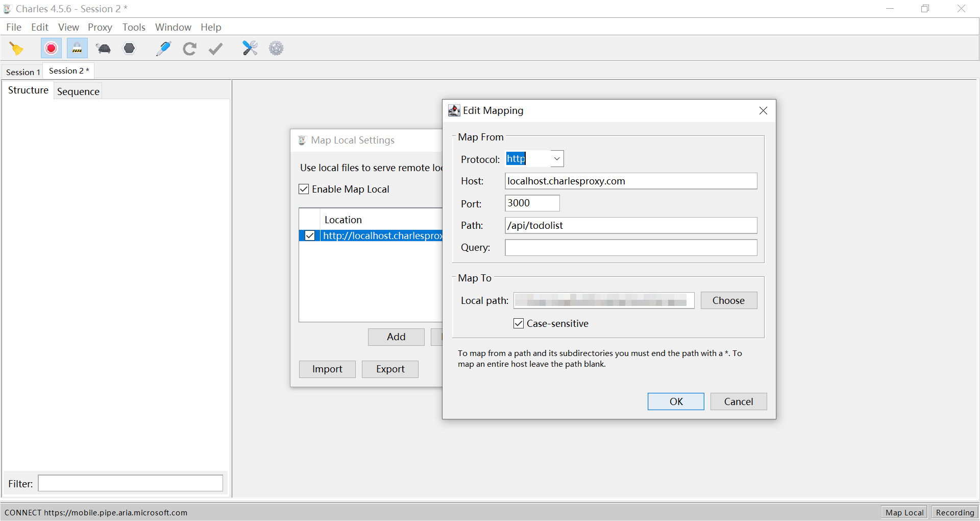Screen dimensions: 980x521
Task: Click the Filter input field
Action: click(x=131, y=483)
